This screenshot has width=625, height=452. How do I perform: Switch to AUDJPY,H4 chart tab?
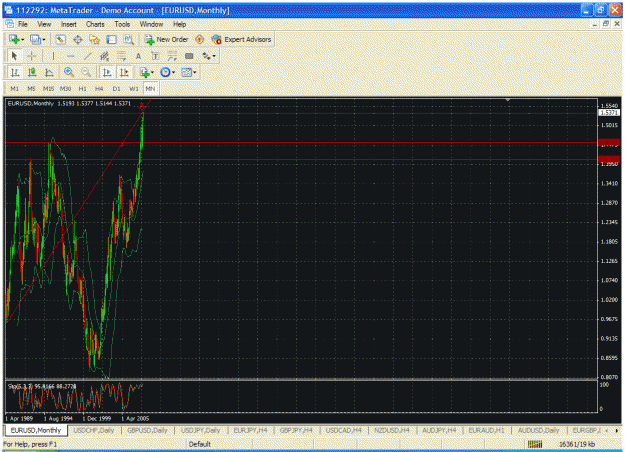pyautogui.click(x=439, y=430)
